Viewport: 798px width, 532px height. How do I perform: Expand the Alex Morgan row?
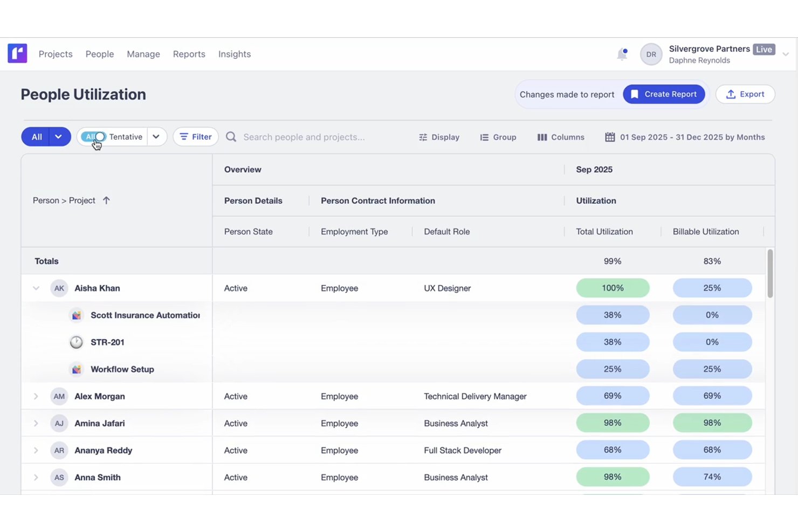[36, 396]
